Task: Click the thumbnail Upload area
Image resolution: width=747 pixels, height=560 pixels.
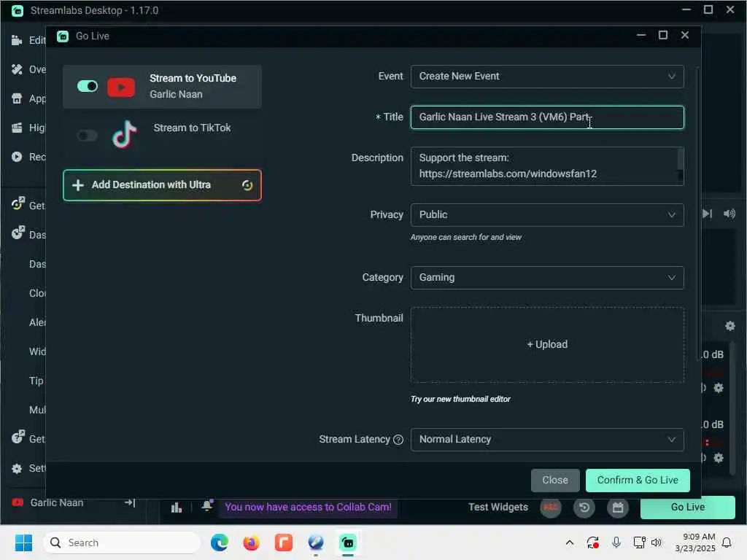Action: [547, 344]
